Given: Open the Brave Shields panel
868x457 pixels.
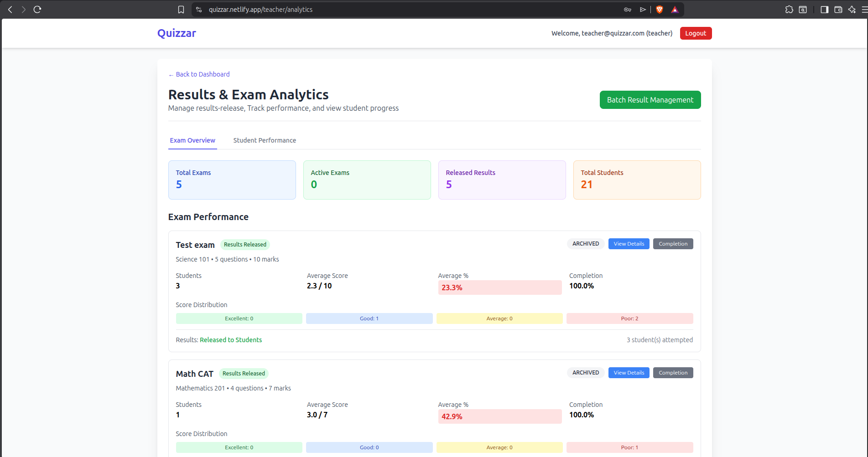Looking at the screenshot, I should pos(659,9).
